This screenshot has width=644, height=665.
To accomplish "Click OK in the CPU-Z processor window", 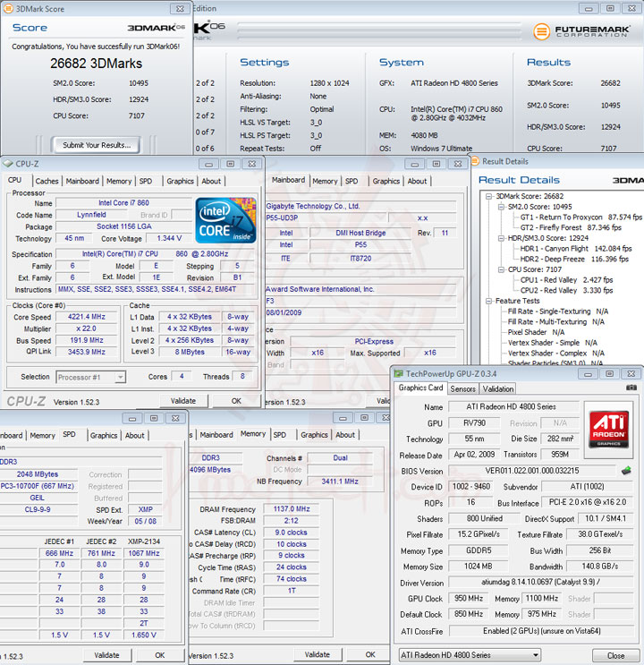I will (236, 401).
